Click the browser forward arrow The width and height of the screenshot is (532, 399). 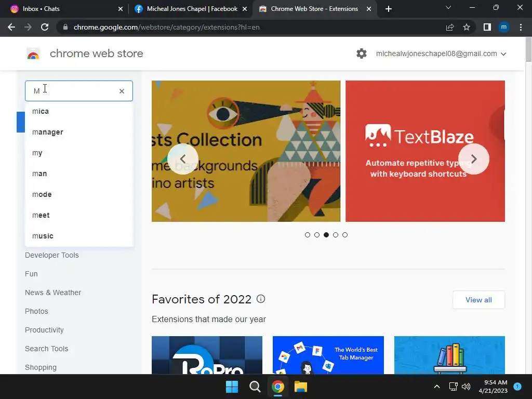pyautogui.click(x=28, y=27)
